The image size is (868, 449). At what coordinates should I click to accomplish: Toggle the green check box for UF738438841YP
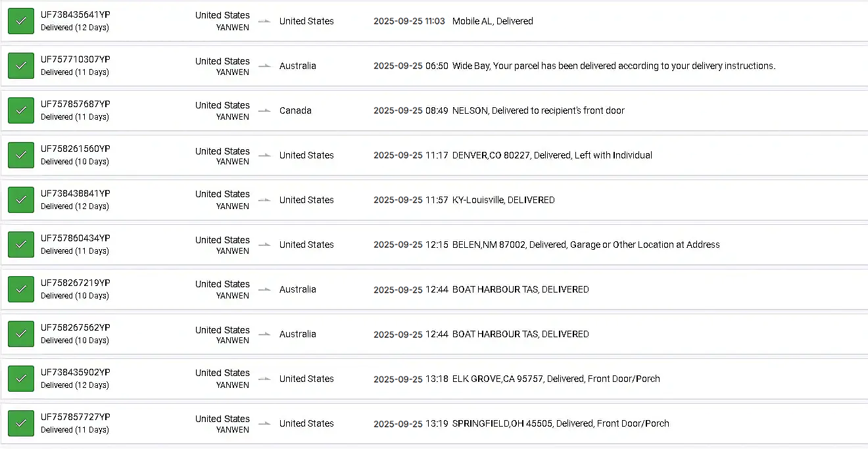point(21,200)
